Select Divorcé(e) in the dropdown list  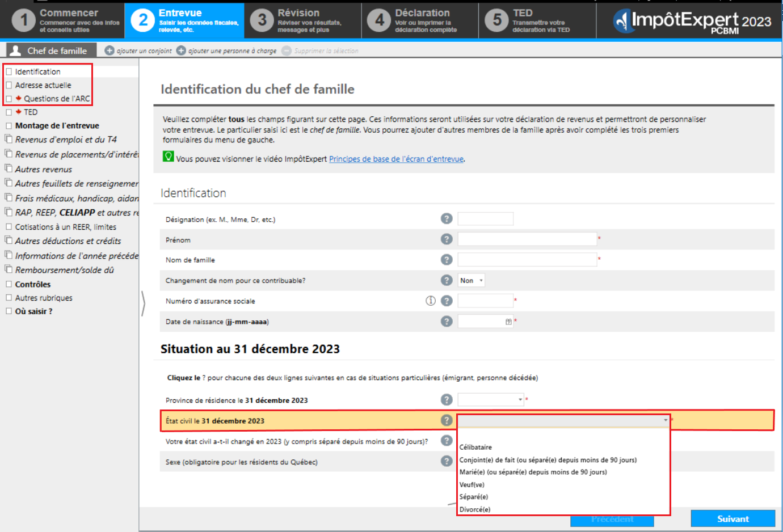pos(475,509)
